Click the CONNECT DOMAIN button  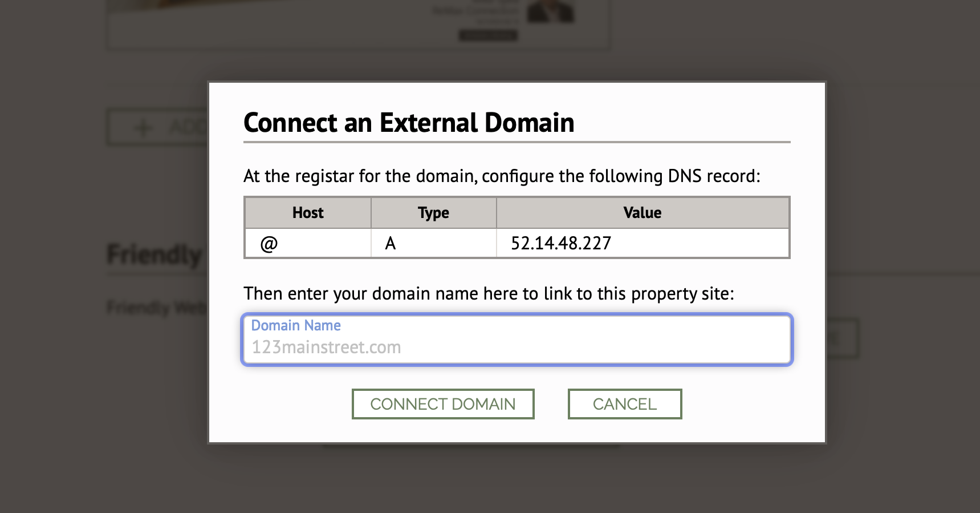tap(443, 404)
